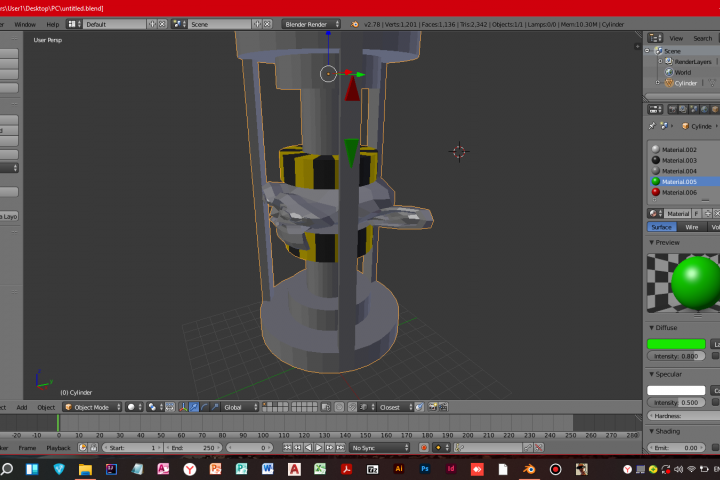This screenshot has height=480, width=720.
Task: Click the record keyframe button in timeline
Action: 423,447
